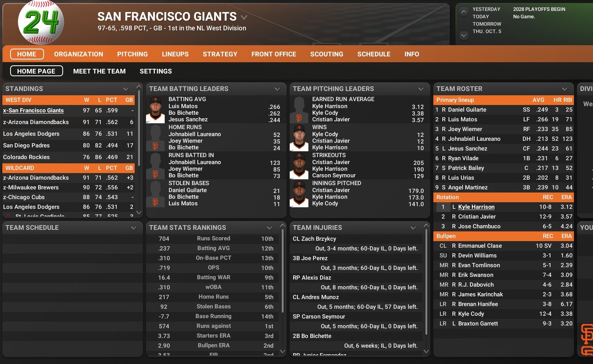Click the batting average leader player photo
This screenshot has height=364, width=593.
[155, 110]
